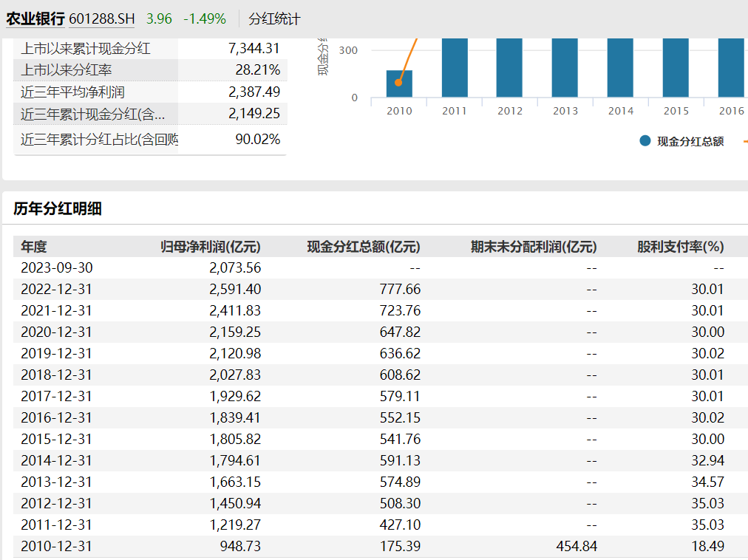The height and width of the screenshot is (560, 748).
Task: Click payout ratio cell 34.57
Action: point(708,482)
